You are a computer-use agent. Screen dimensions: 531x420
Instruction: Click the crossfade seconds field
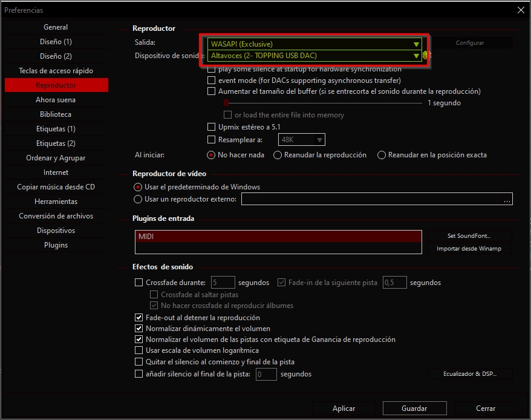[x=223, y=283]
